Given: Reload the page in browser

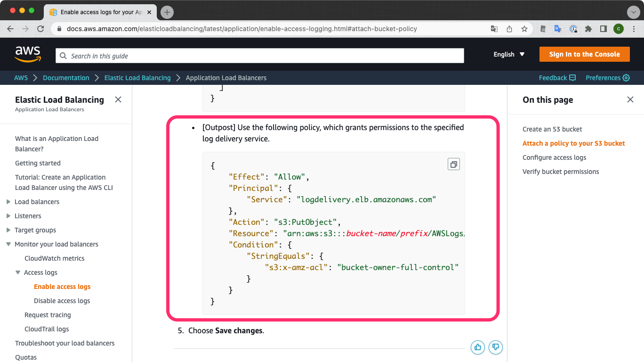Looking at the screenshot, I should [x=40, y=29].
